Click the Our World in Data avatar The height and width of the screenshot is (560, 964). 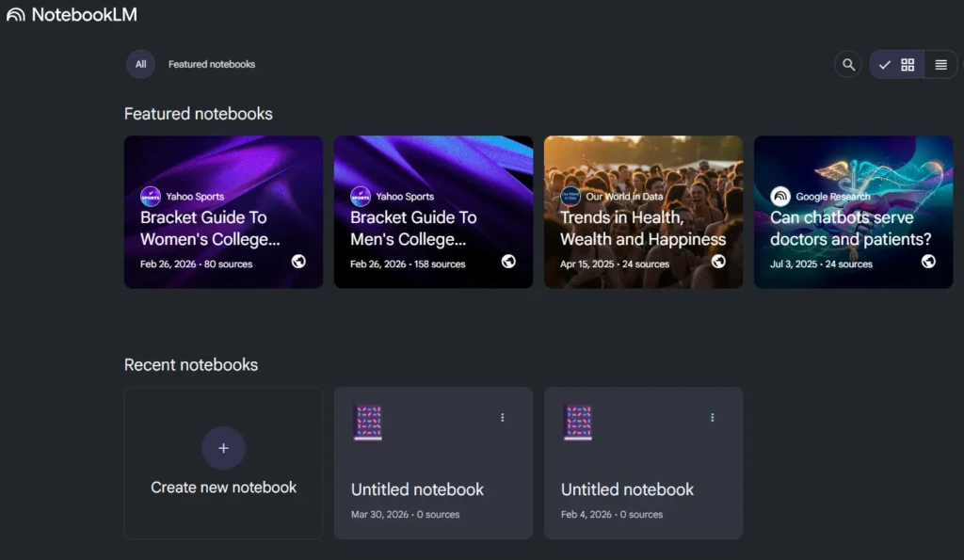coord(570,196)
